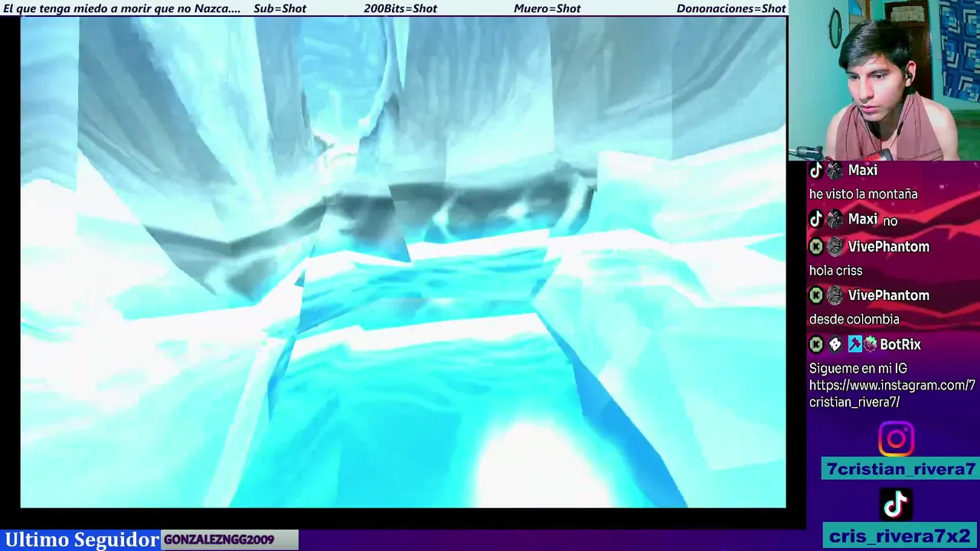Screen dimensions: 980x551
Task: Open the Instagram link posted by BotRix
Action: 892,393
